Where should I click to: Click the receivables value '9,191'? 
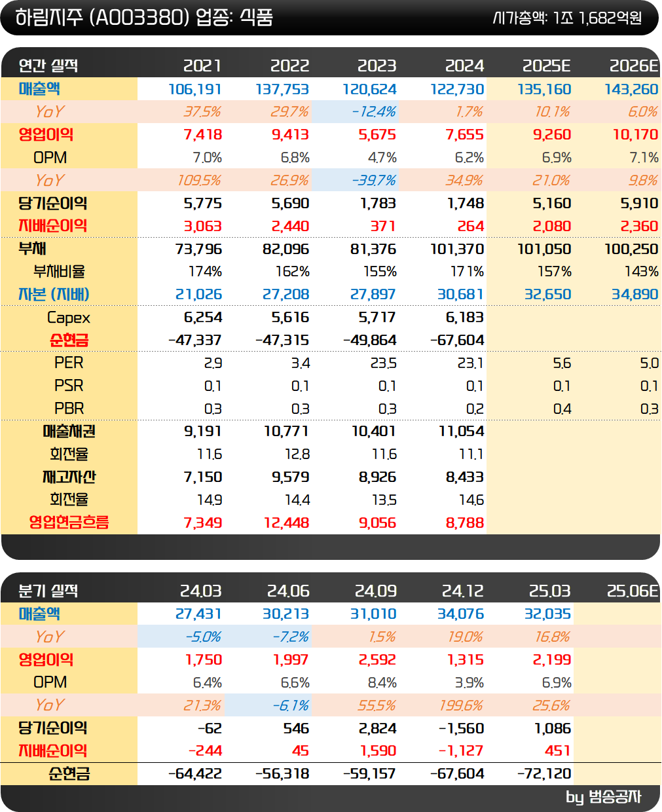click(x=203, y=432)
